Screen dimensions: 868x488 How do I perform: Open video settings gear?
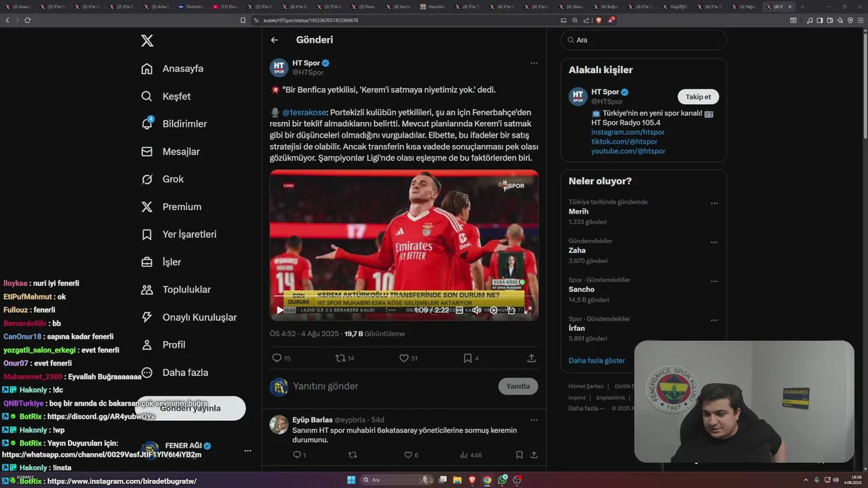coord(494,310)
